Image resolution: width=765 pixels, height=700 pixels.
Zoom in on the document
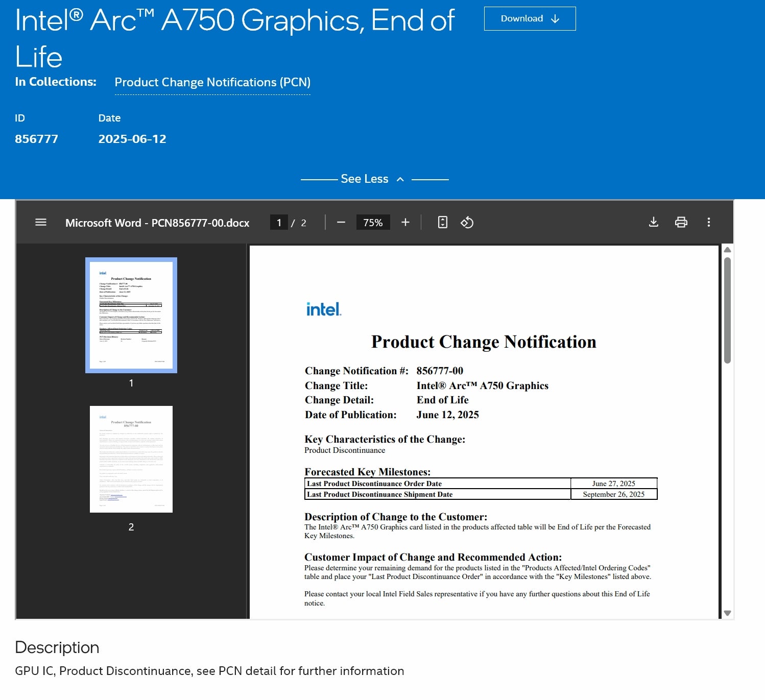(x=405, y=223)
